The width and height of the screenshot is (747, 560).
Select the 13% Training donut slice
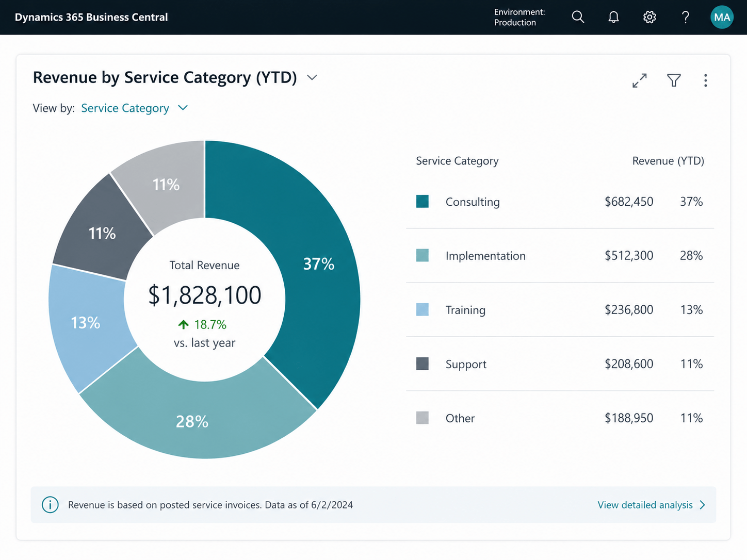point(87,322)
